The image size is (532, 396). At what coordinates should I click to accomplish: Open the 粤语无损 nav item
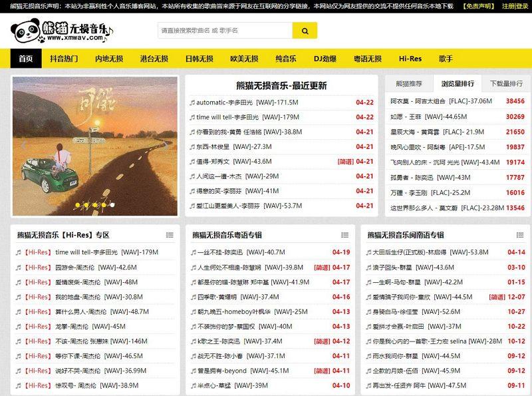click(x=368, y=59)
